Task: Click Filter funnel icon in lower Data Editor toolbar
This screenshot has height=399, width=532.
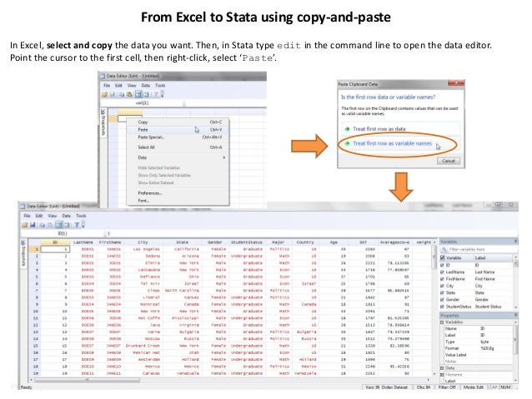Action: (77, 224)
